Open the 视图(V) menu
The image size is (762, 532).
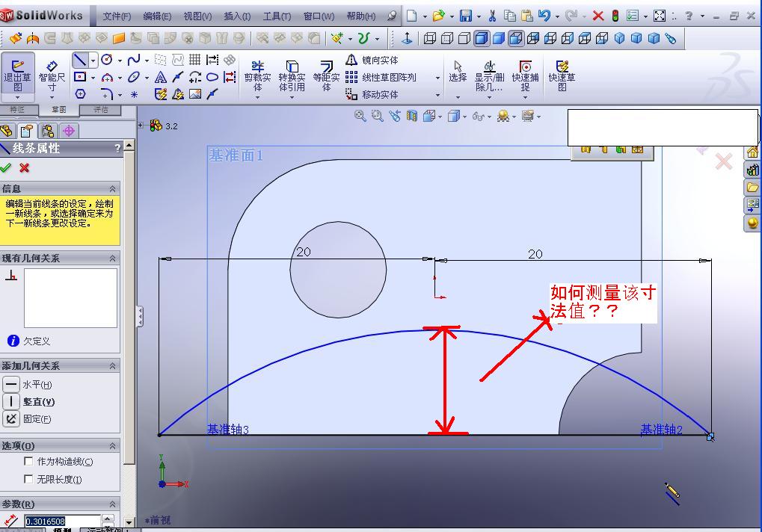(197, 16)
